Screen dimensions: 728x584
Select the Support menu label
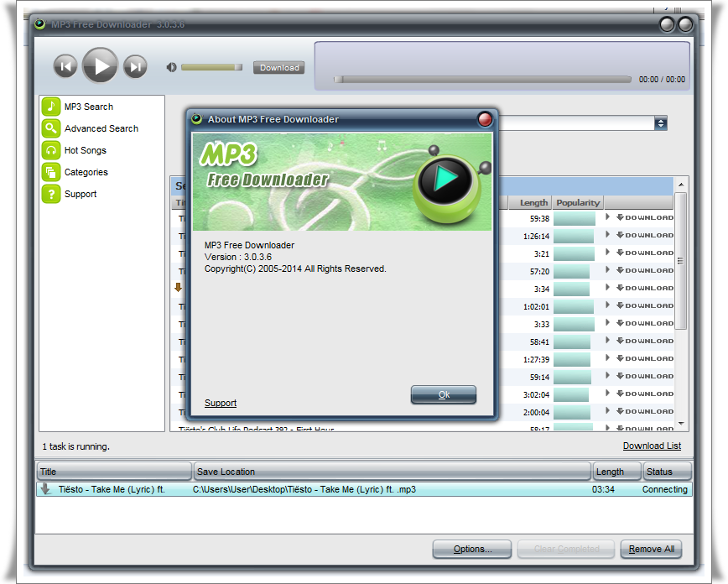click(x=81, y=194)
